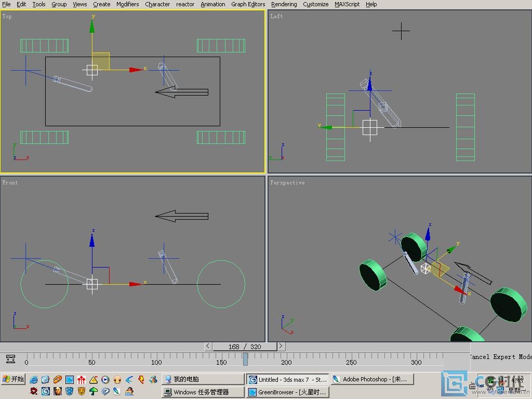Click the time slider showing 168 / 320

click(245, 347)
